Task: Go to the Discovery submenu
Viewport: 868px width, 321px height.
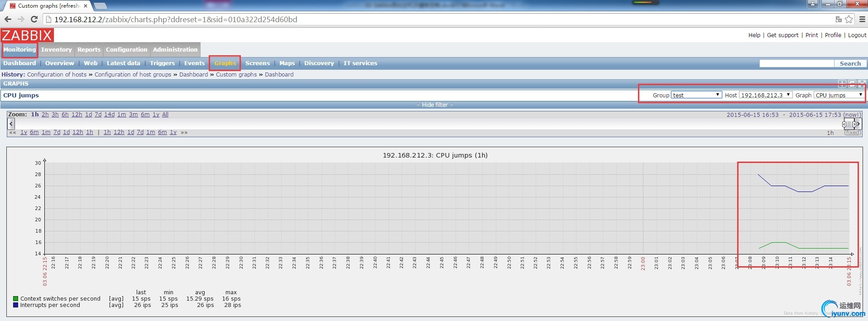Action: (319, 63)
